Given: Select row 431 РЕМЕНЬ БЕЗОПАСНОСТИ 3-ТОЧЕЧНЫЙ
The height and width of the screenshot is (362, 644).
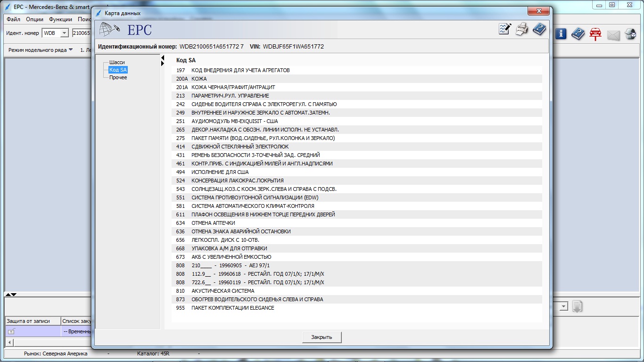Looking at the screenshot, I should [357, 155].
